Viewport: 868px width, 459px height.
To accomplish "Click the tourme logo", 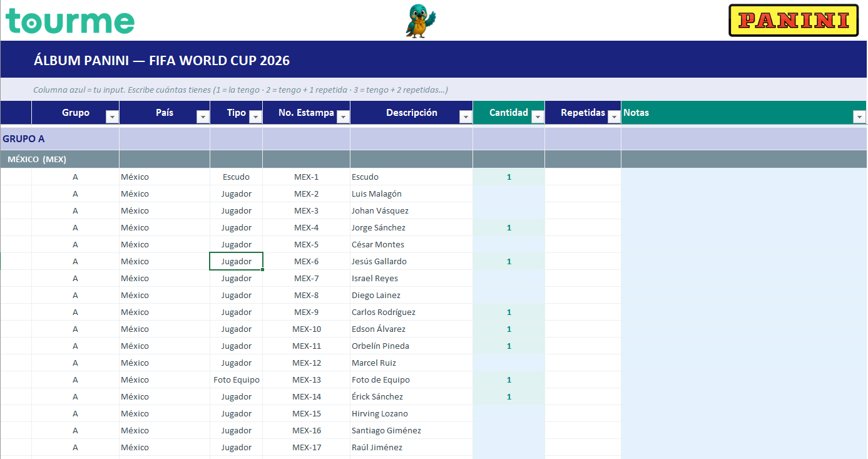I will coord(70,21).
